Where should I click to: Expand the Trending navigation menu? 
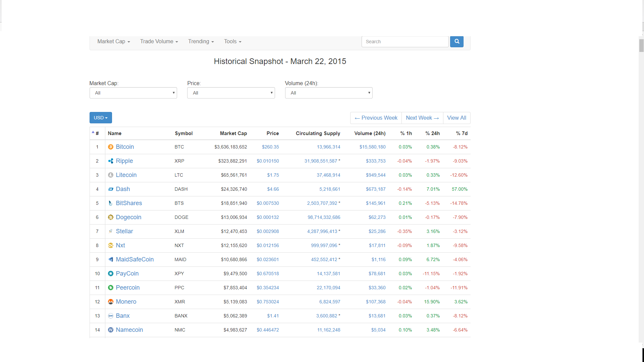(x=201, y=41)
